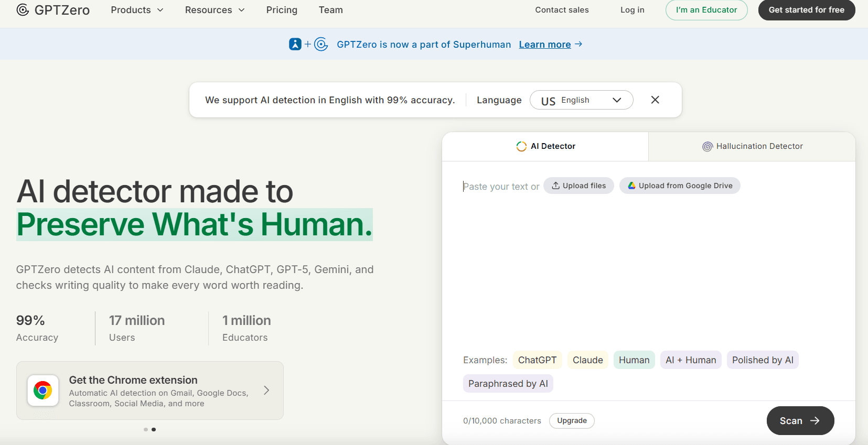Click Contact sales link
The height and width of the screenshot is (445, 868).
tap(562, 10)
